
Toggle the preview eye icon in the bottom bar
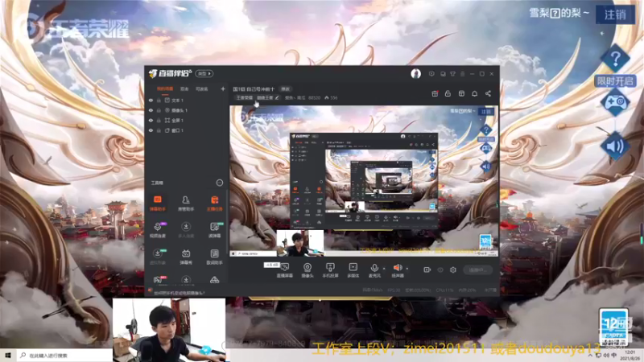[x=440, y=269]
